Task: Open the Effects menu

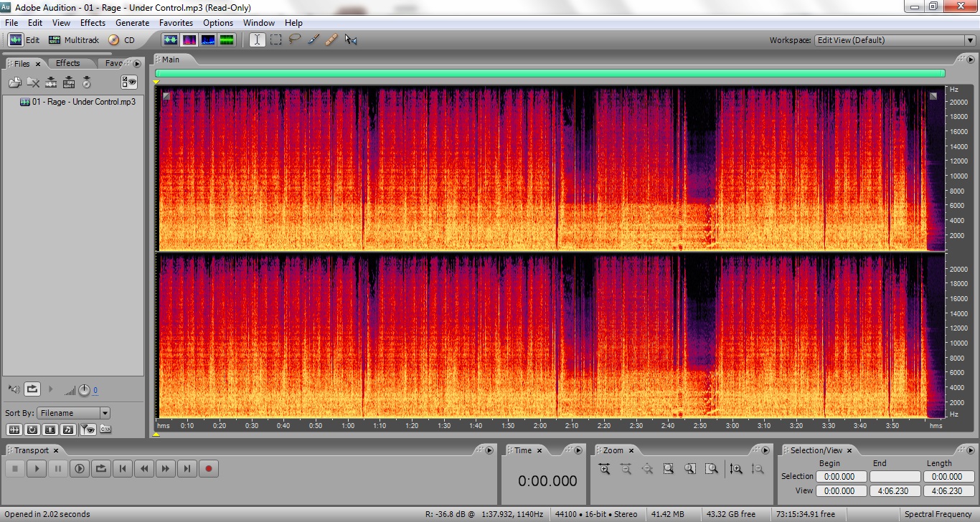Action: pos(93,23)
